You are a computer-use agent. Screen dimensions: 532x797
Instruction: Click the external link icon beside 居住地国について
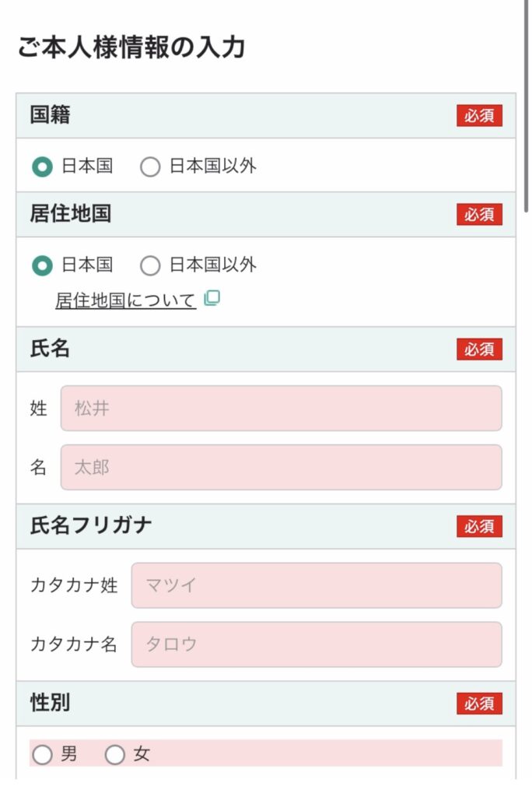212,298
